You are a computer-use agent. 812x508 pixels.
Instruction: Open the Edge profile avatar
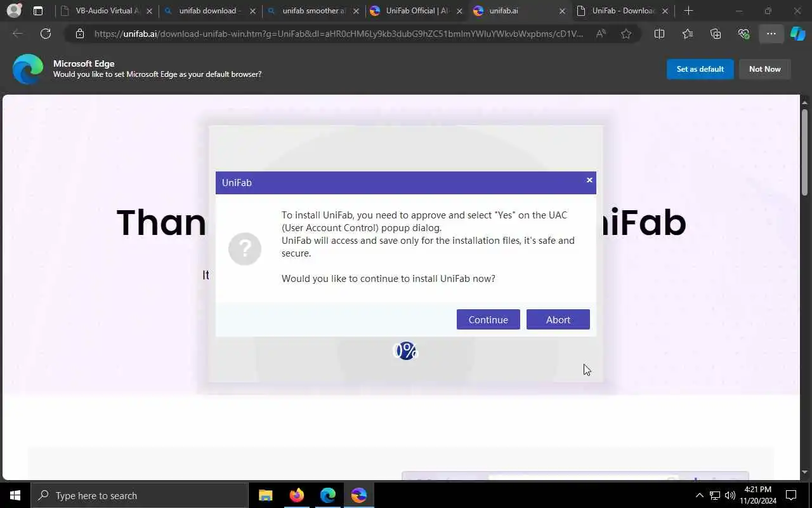14,11
